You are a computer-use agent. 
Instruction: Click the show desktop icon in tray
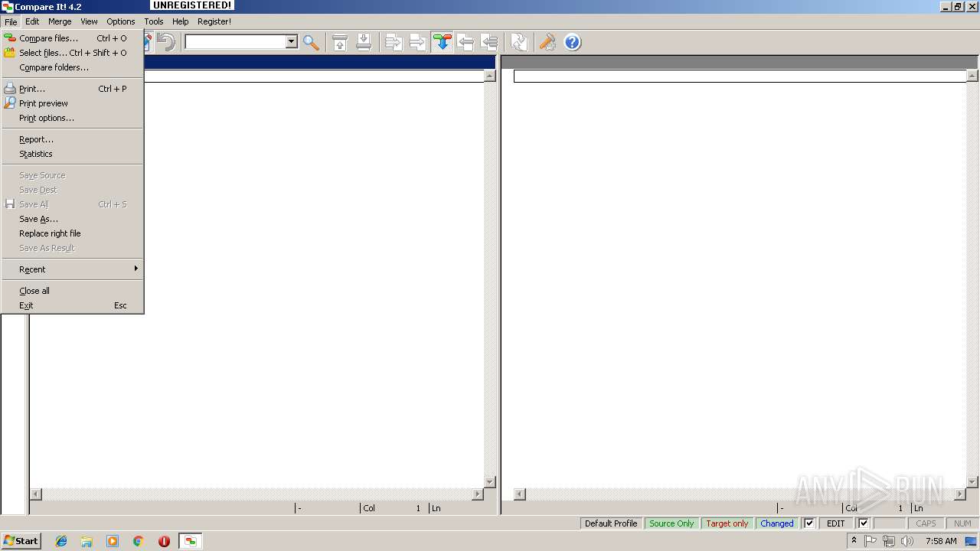pyautogui.click(x=971, y=541)
